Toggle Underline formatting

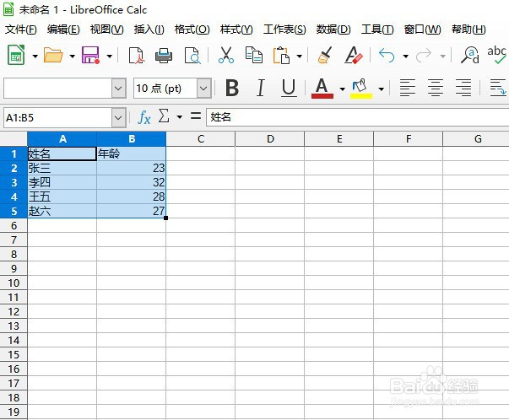pos(289,88)
